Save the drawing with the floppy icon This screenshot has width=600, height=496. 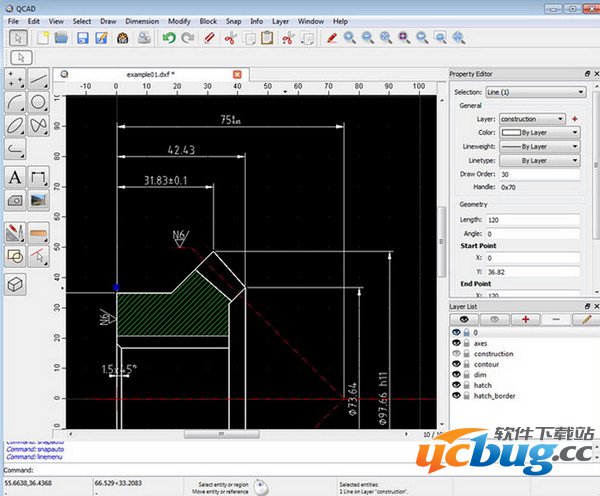pos(81,38)
